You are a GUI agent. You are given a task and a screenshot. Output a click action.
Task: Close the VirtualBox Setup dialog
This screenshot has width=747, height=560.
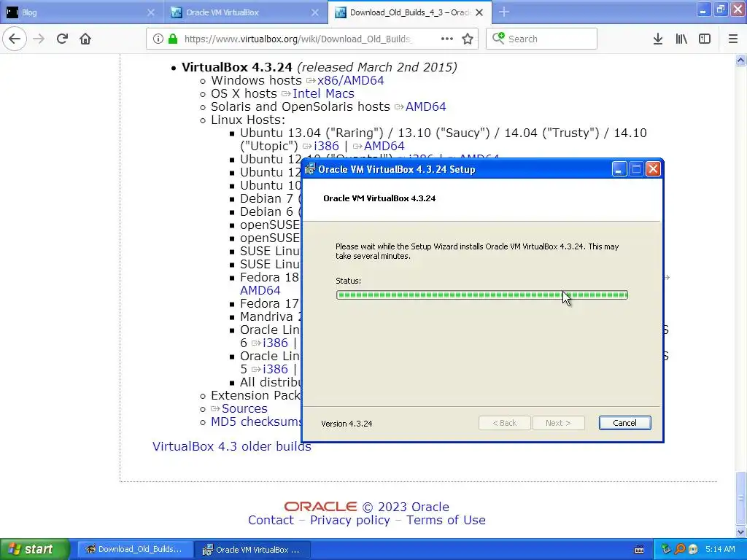click(653, 169)
